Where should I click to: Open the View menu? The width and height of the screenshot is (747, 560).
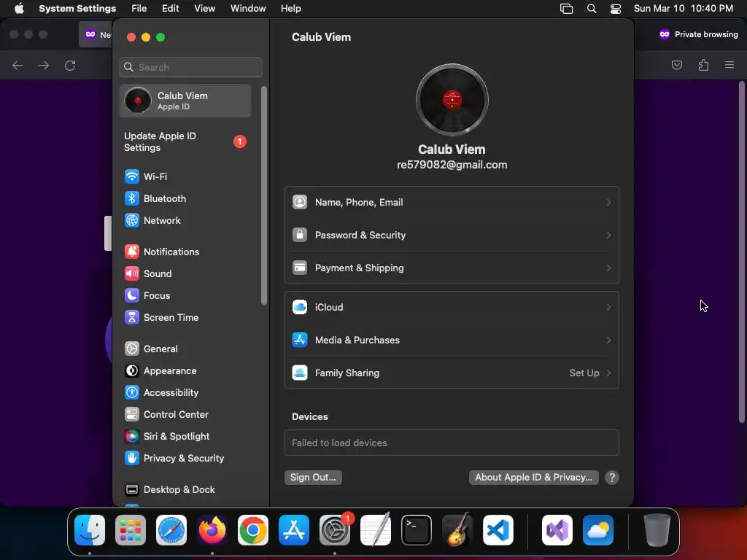tap(204, 9)
